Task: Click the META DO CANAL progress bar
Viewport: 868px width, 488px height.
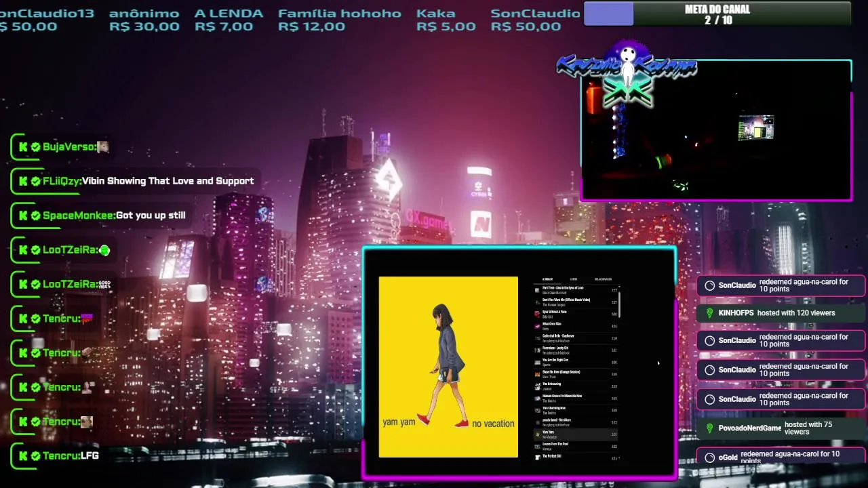Action: click(x=717, y=14)
